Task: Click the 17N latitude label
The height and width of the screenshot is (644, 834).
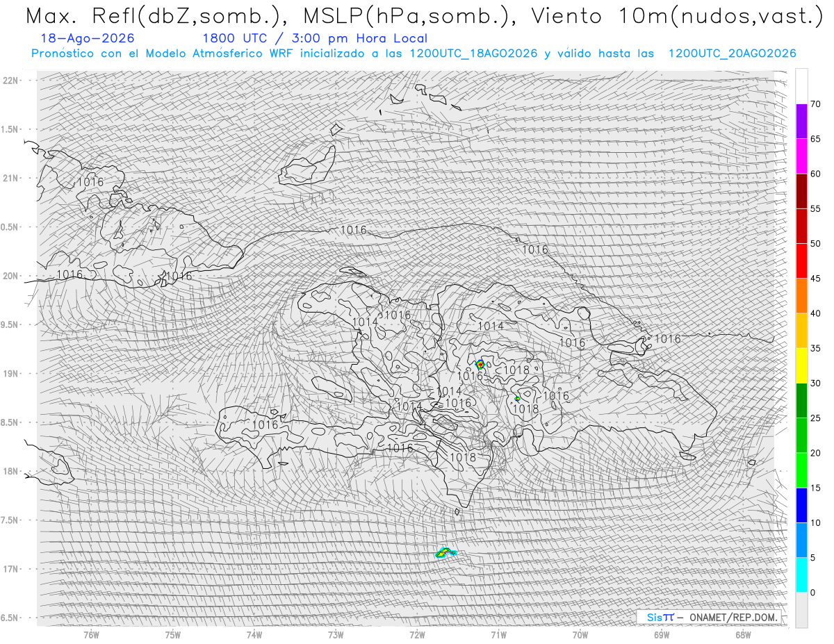Action: pos(11,569)
